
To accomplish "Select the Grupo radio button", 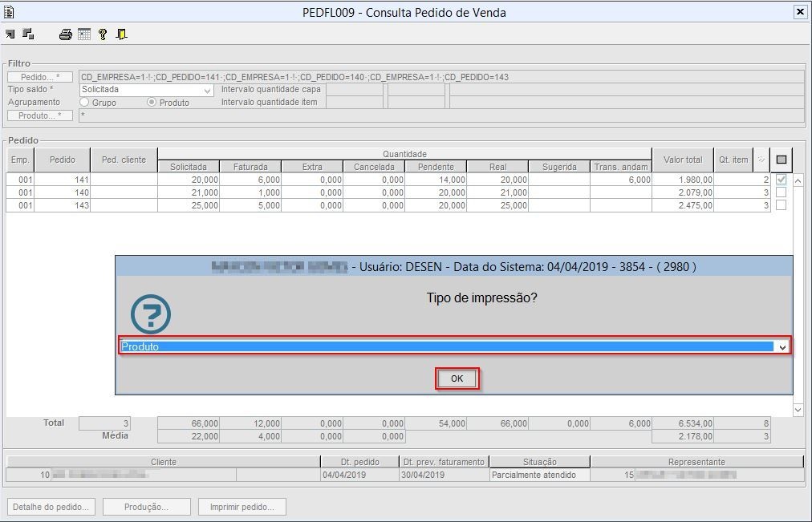I will click(x=84, y=103).
